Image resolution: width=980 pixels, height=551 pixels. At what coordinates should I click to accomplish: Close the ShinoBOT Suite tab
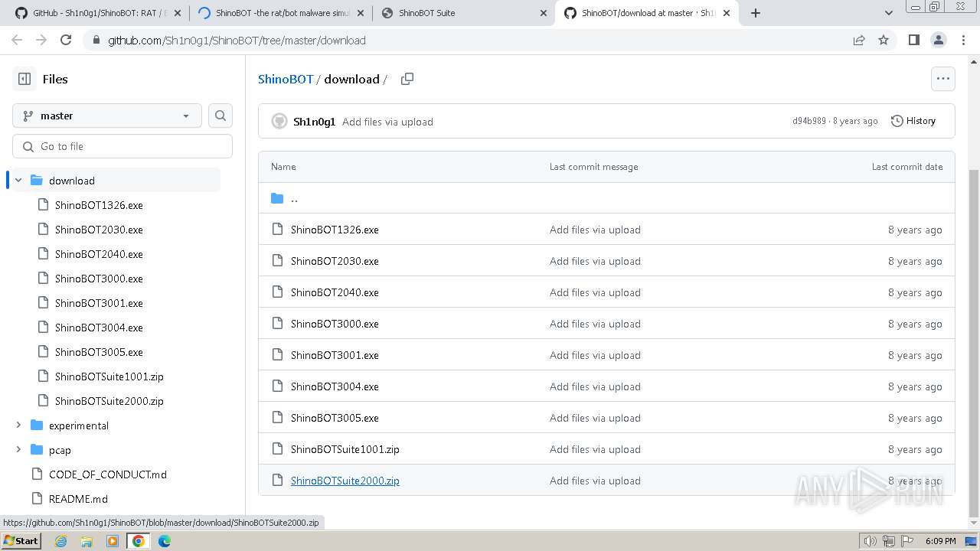tap(543, 13)
